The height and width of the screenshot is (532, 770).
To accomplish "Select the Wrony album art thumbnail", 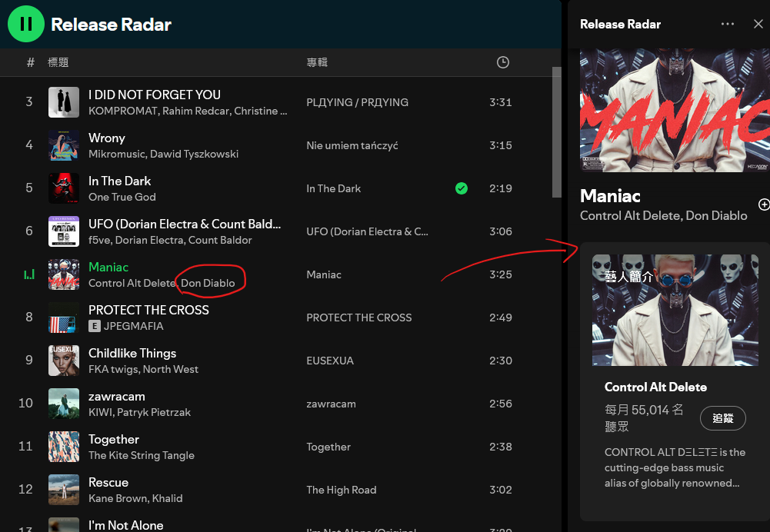I will (x=64, y=145).
